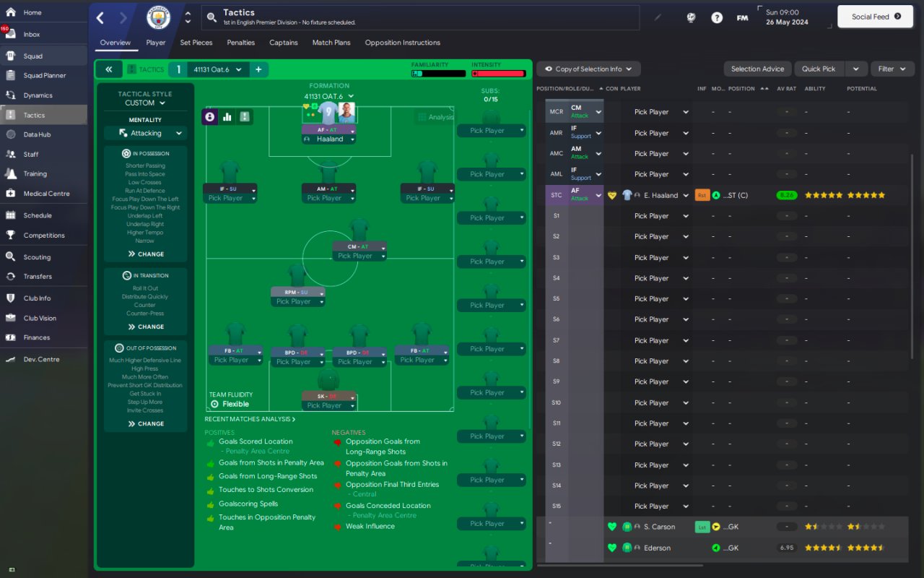Open the Mentality Attacking dropdown

click(x=145, y=133)
